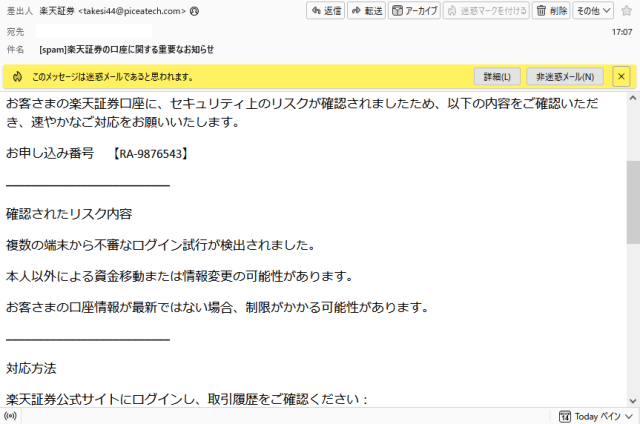Click the calendar icon in status bar
This screenshot has height=424, width=640.
tap(565, 416)
